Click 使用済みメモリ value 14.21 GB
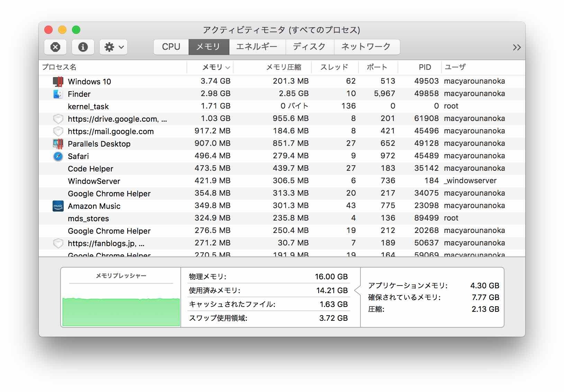This screenshot has height=392, width=564. pyautogui.click(x=332, y=291)
